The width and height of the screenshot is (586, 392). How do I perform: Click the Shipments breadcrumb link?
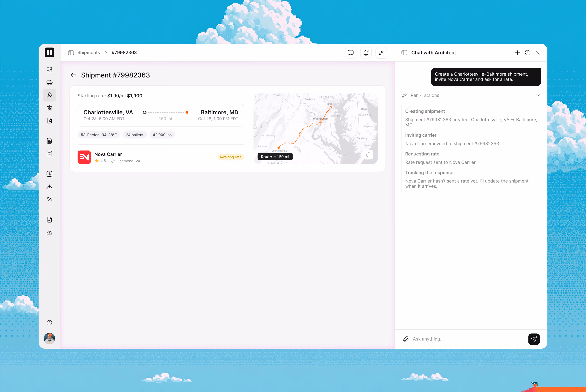[89, 52]
